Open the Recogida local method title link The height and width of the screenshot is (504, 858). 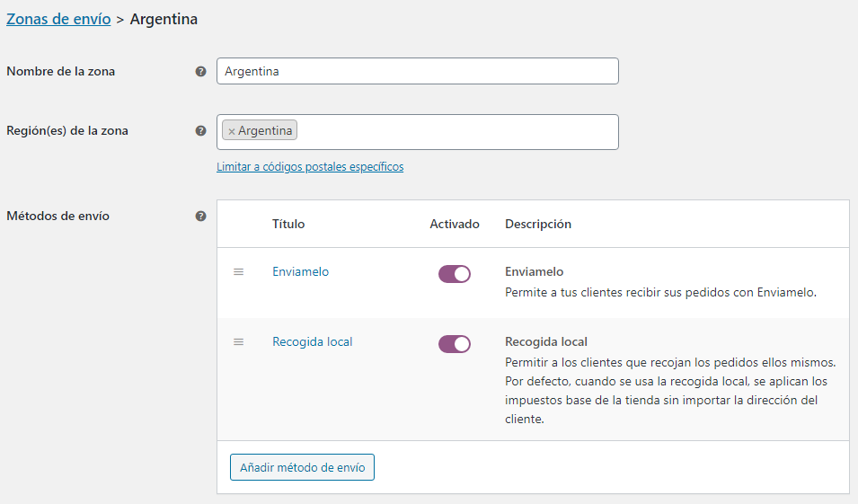point(313,342)
